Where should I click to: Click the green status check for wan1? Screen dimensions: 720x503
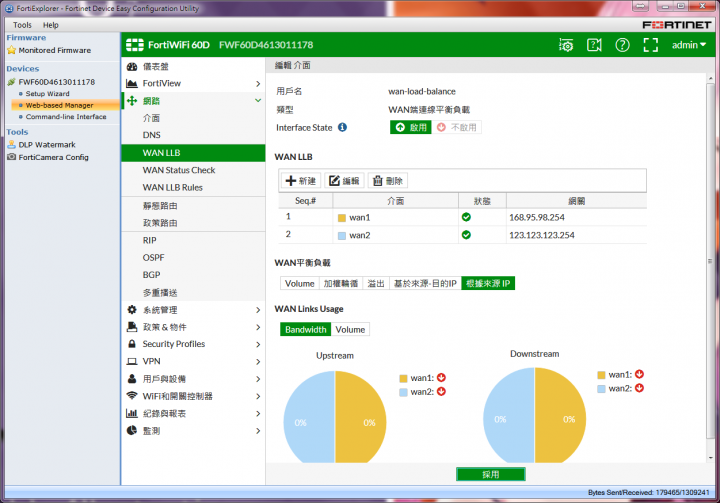(466, 217)
